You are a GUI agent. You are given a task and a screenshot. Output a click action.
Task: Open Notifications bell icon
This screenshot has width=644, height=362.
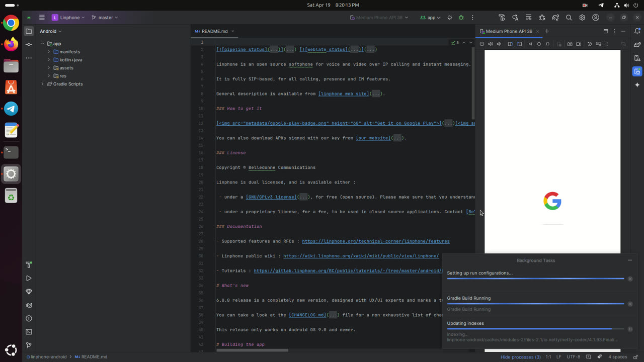[637, 31]
